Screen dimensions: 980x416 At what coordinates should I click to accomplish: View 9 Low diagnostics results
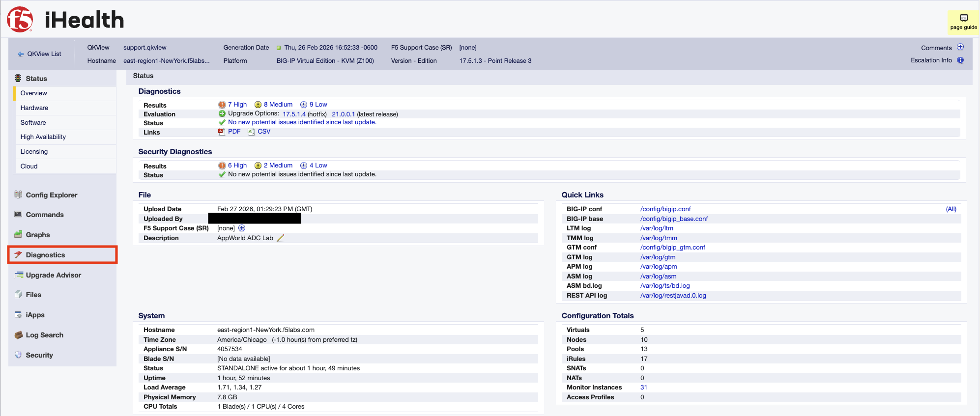coord(318,105)
